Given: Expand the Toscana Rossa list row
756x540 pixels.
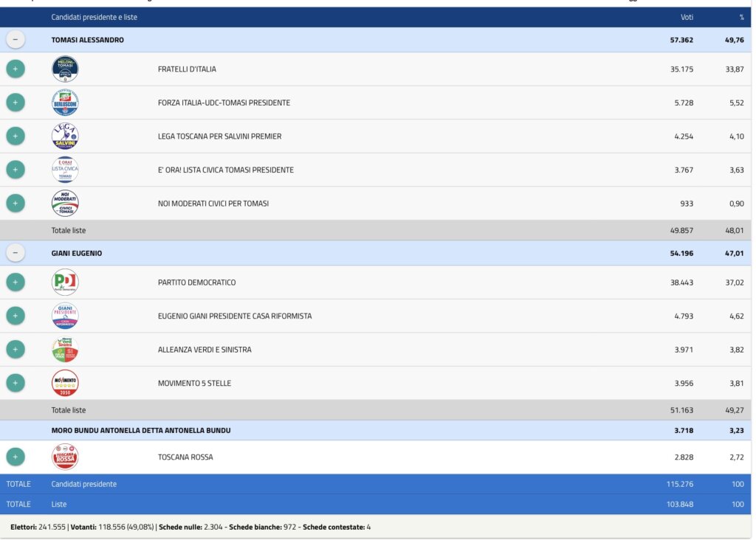Looking at the screenshot, I should tap(16, 457).
